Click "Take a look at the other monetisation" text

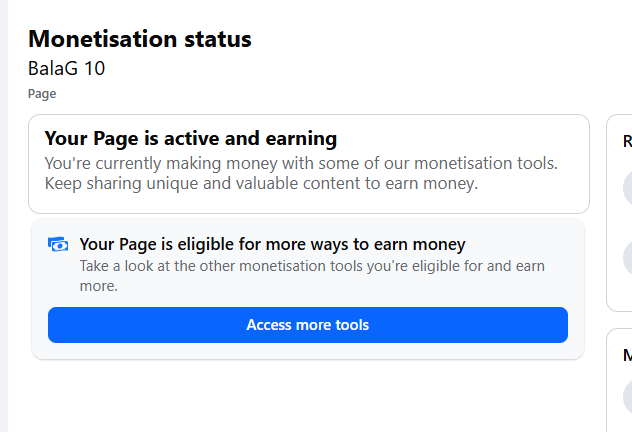click(x=312, y=266)
